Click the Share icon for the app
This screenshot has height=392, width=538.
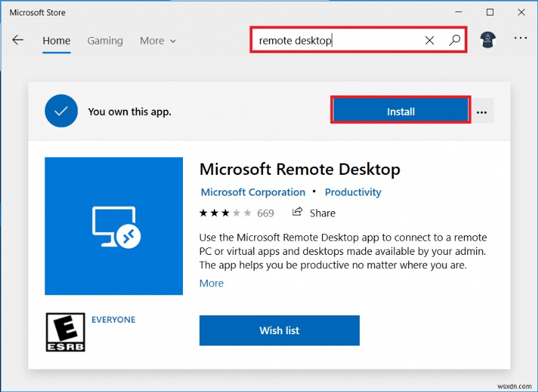(297, 212)
